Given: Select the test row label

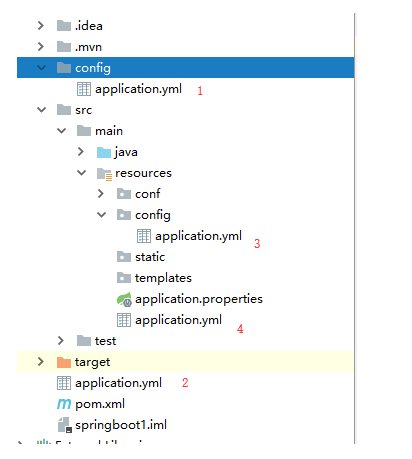Looking at the screenshot, I should 105,341.
